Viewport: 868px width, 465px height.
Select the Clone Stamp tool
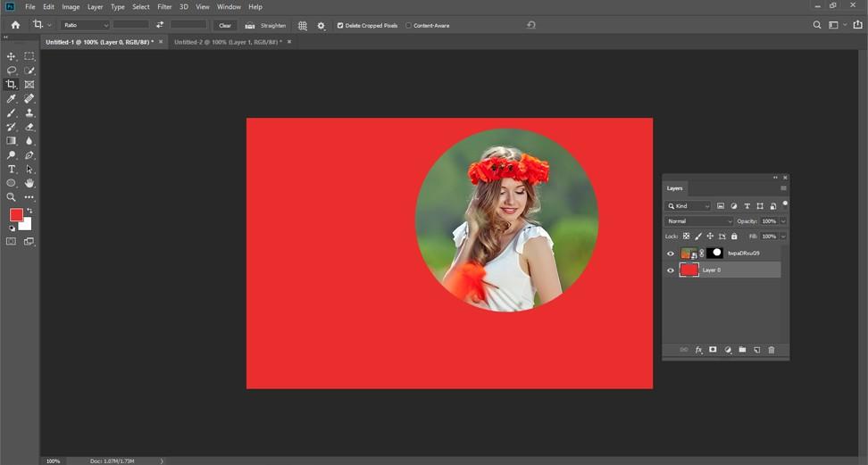[29, 113]
